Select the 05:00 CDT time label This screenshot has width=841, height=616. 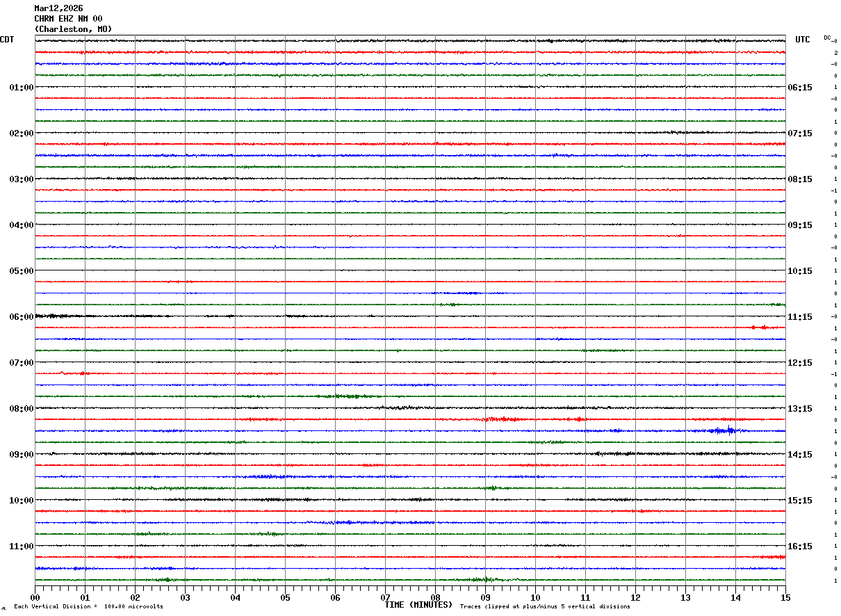[21, 271]
